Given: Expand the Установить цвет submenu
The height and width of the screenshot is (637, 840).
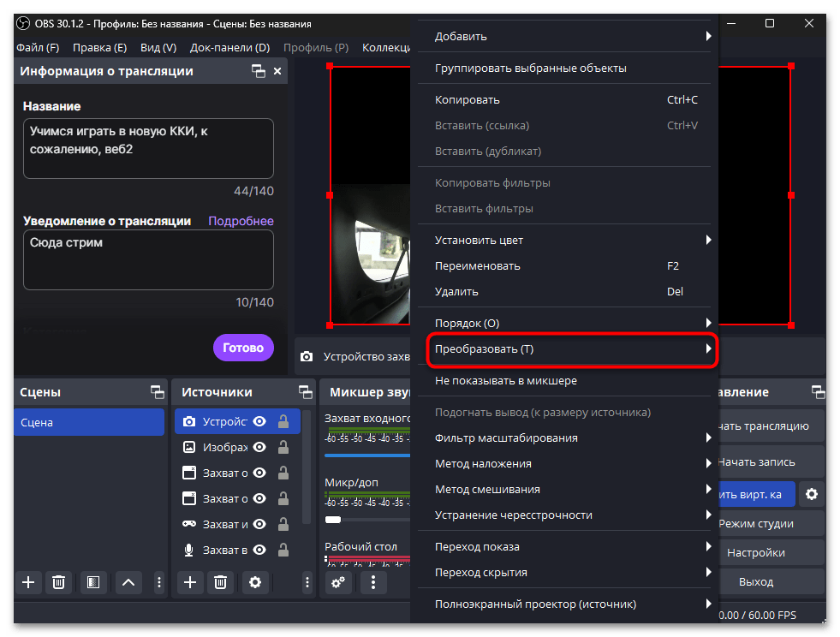Looking at the screenshot, I should [564, 240].
